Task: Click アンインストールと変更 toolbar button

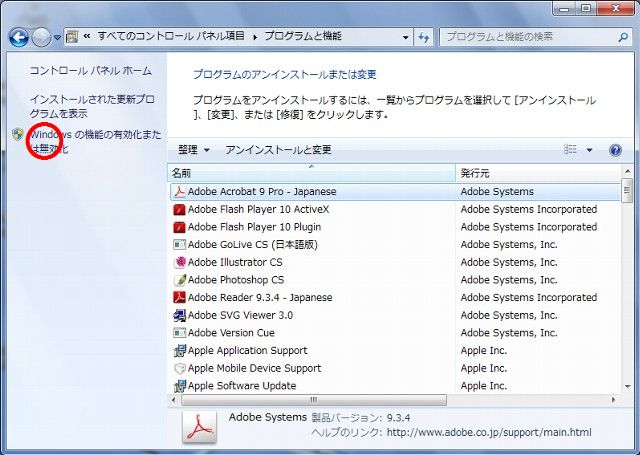Action: coord(278,150)
